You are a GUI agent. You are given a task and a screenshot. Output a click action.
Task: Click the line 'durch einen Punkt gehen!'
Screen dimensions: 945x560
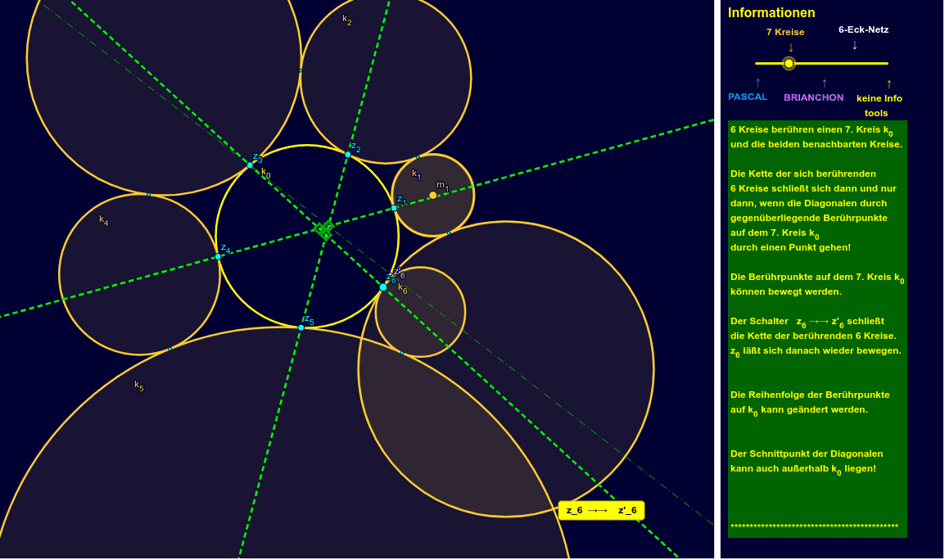(x=791, y=248)
